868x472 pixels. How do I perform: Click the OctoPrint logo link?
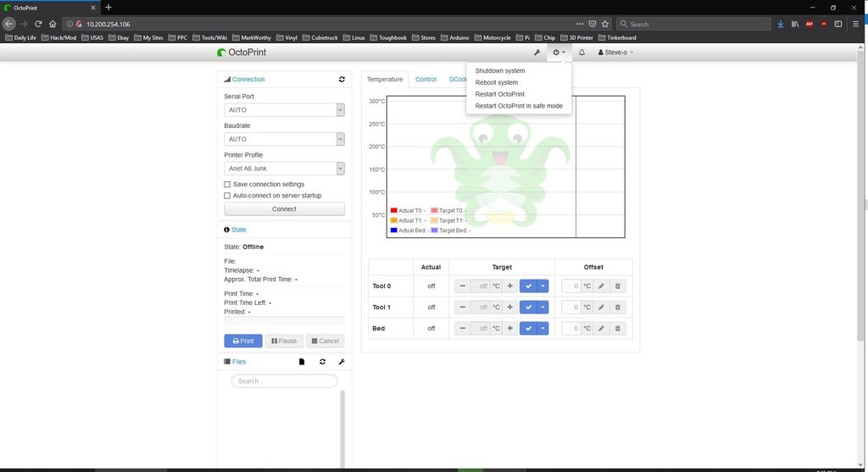(x=242, y=53)
